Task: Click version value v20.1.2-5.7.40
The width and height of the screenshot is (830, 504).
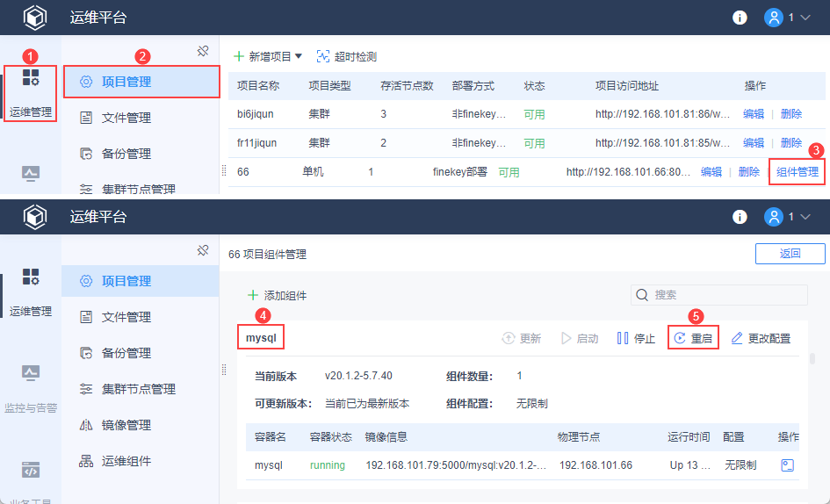Action: (x=358, y=376)
